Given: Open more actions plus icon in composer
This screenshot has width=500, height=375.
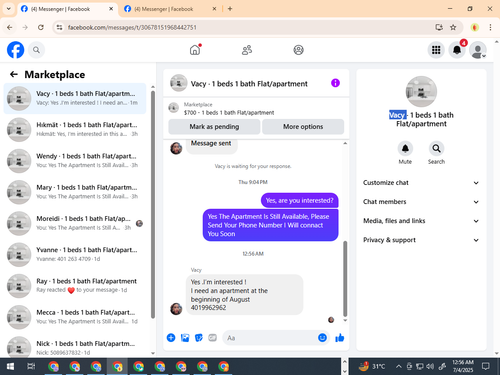Looking at the screenshot, I should tap(171, 338).
